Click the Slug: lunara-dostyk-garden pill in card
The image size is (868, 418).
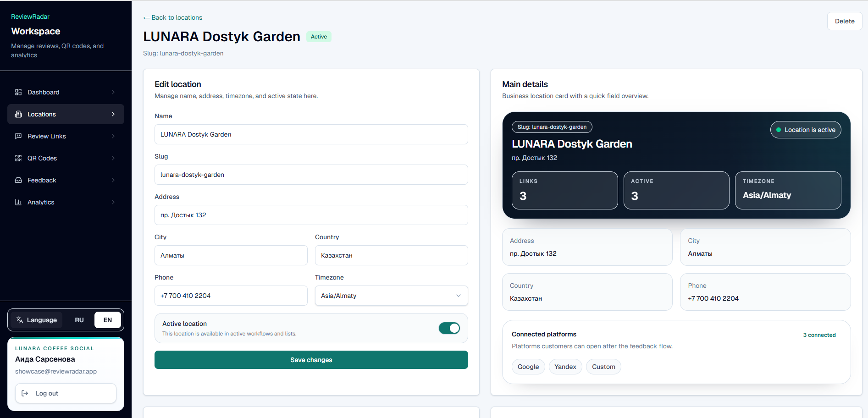click(552, 127)
